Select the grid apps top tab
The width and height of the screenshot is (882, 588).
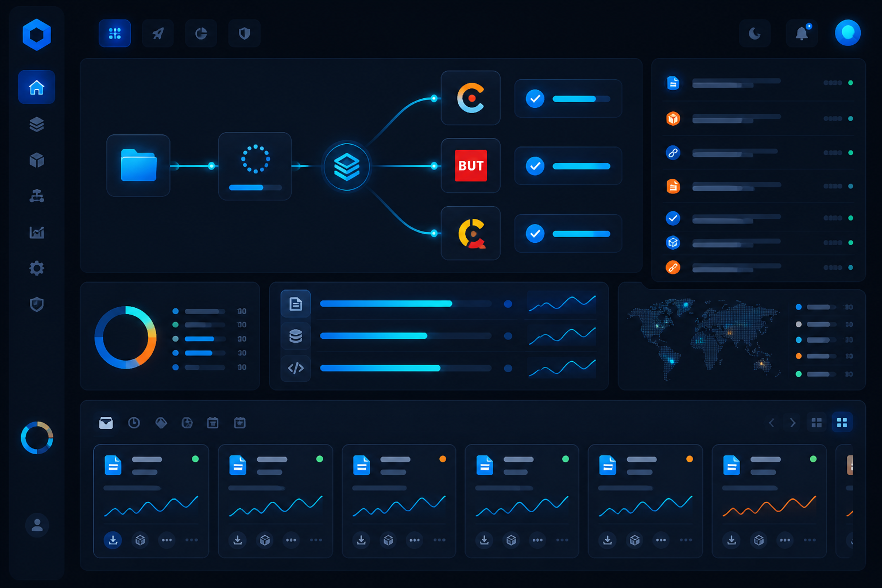tap(115, 33)
